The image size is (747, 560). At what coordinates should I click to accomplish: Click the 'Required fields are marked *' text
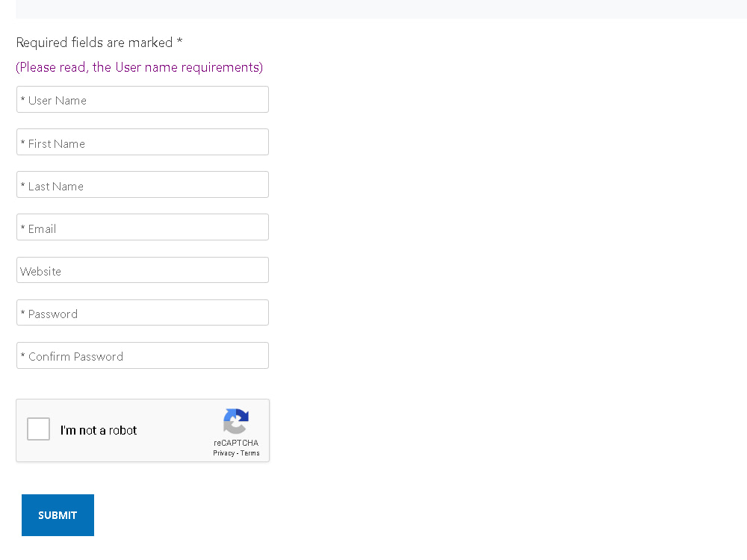[99, 43]
